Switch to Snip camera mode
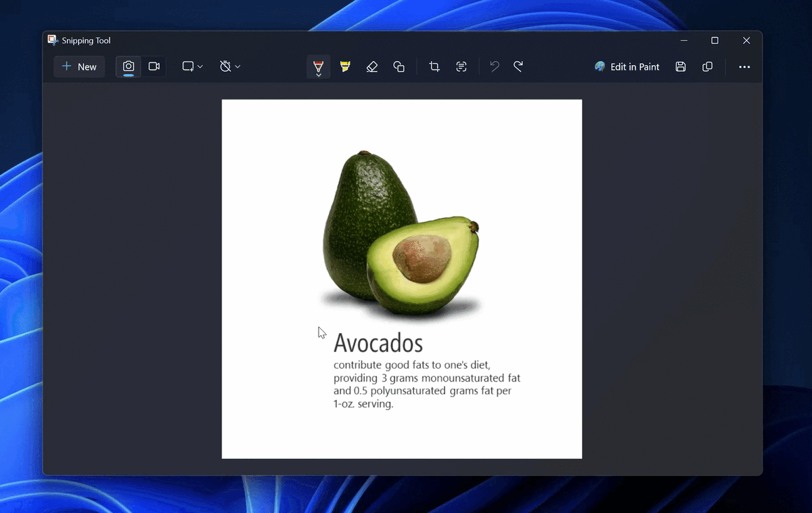This screenshot has height=513, width=812. [x=129, y=66]
